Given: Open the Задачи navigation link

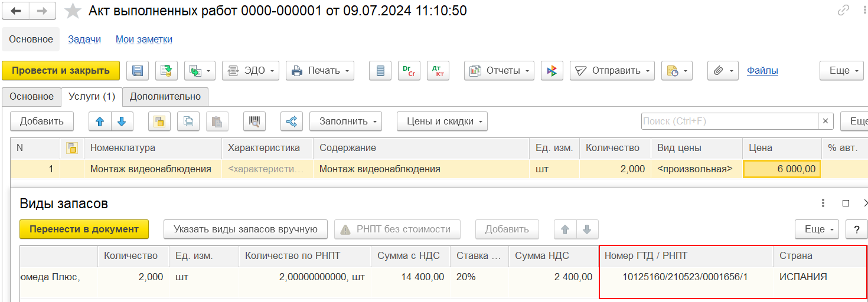Looking at the screenshot, I should (84, 40).
